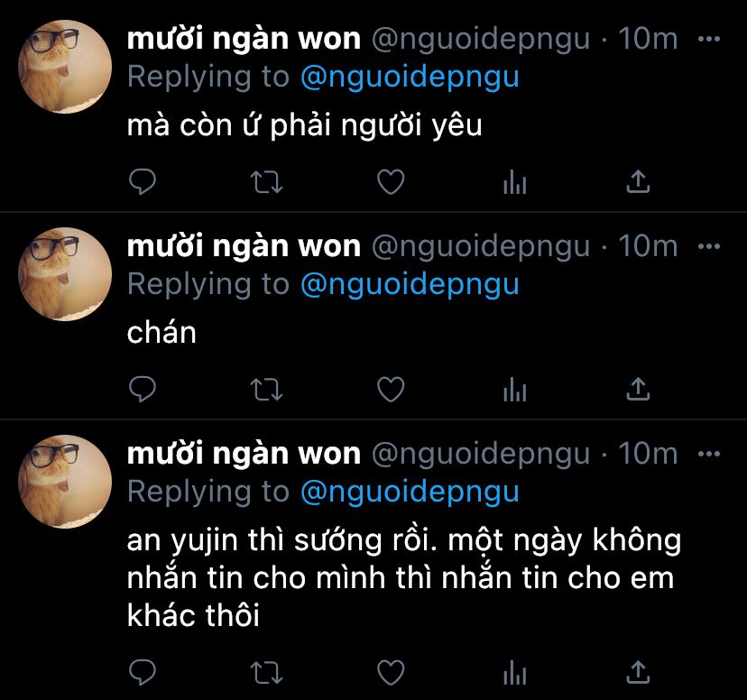Open more options on the first tweet
747x700 pixels.
pyautogui.click(x=709, y=39)
